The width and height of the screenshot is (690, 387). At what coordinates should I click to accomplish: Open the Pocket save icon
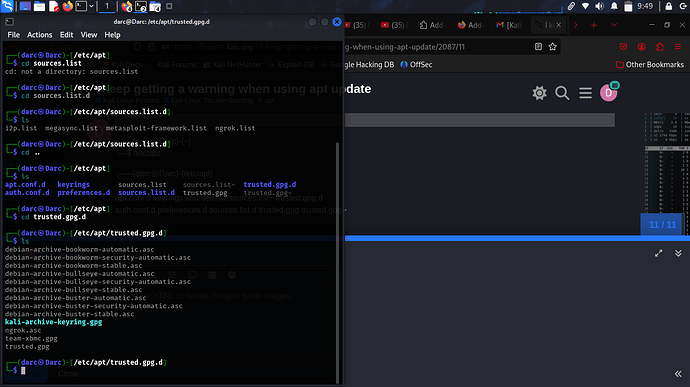[623, 47]
